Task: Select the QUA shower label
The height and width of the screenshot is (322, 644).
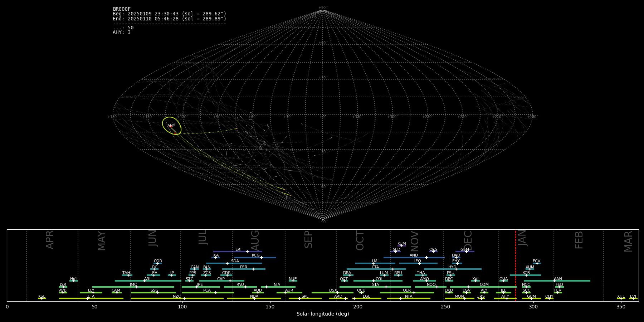Action: pyautogui.click(x=504, y=279)
